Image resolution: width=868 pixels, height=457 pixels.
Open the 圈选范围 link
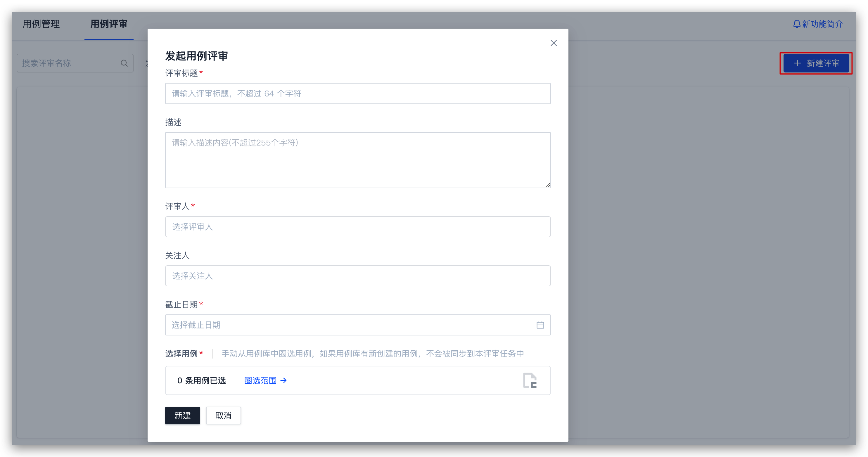click(x=265, y=380)
